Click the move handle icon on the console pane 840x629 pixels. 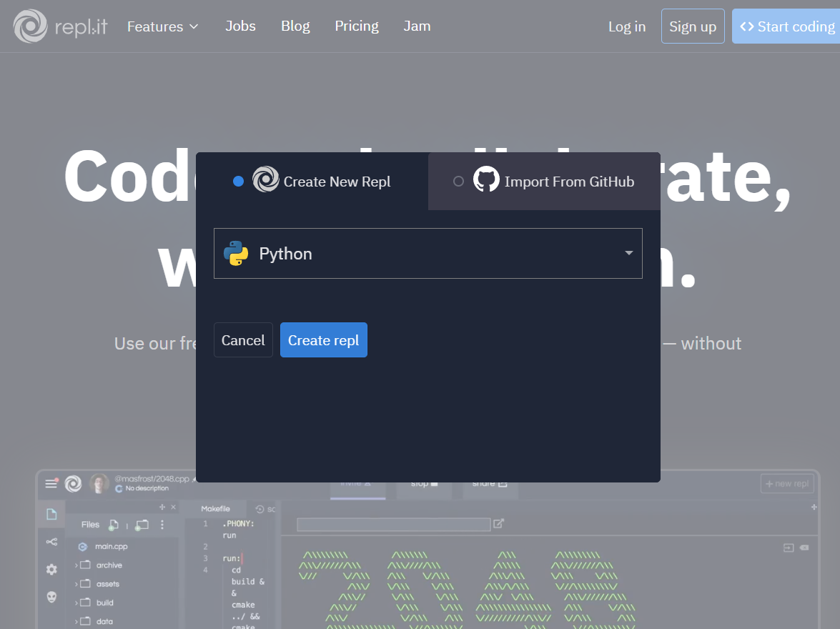[814, 507]
